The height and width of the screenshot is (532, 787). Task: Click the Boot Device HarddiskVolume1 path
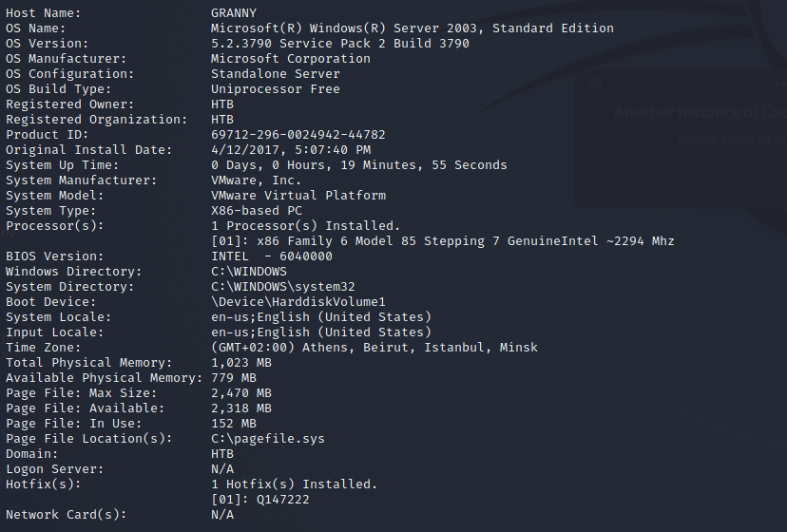point(298,302)
